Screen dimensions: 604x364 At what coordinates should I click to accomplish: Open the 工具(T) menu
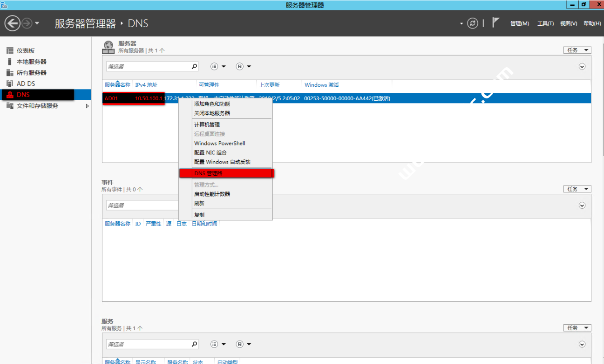pyautogui.click(x=545, y=23)
